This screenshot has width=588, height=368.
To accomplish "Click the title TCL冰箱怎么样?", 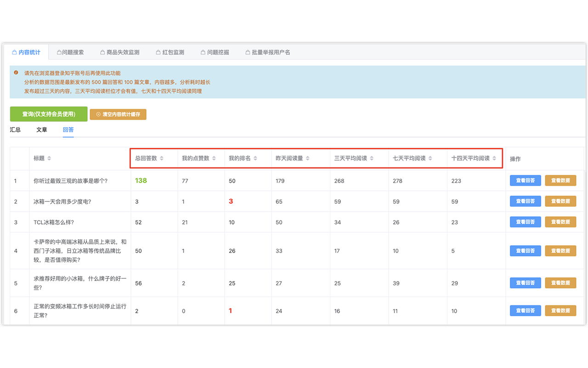I will click(54, 222).
